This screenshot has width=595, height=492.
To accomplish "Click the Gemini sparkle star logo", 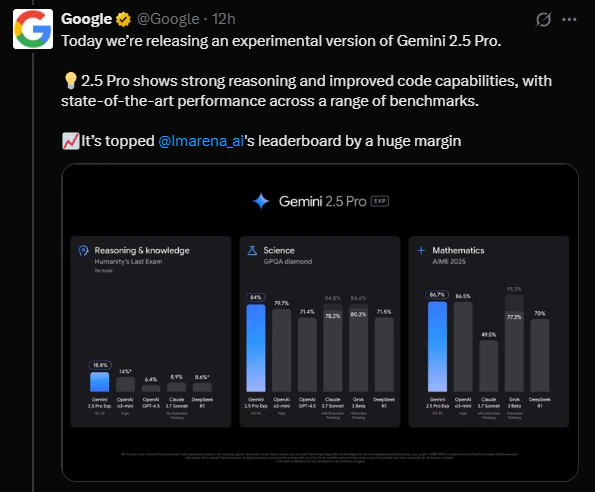I will pos(261,201).
